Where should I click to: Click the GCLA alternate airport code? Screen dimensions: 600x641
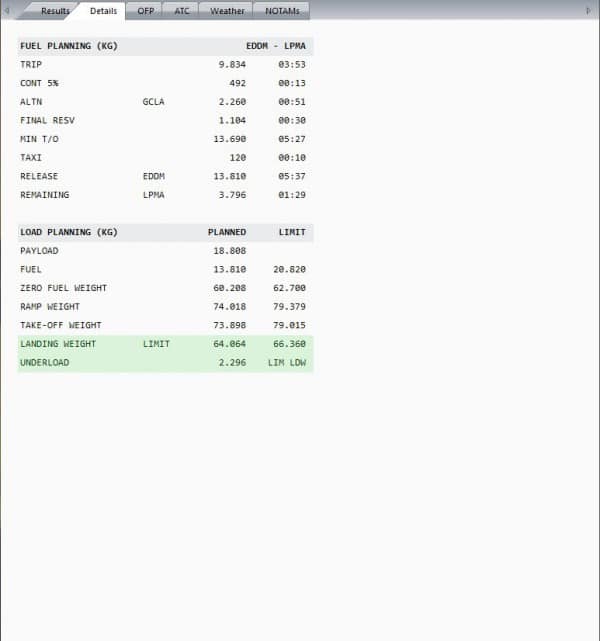coord(154,101)
